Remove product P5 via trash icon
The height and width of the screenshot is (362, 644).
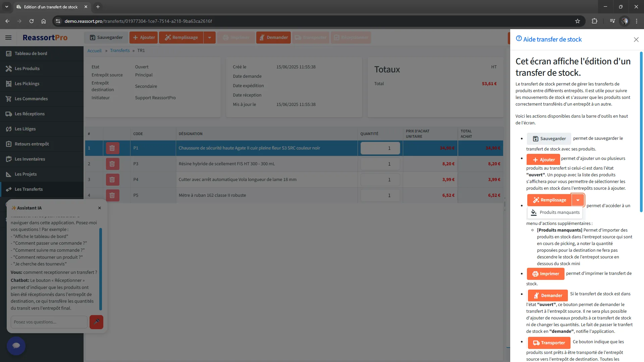point(112,195)
